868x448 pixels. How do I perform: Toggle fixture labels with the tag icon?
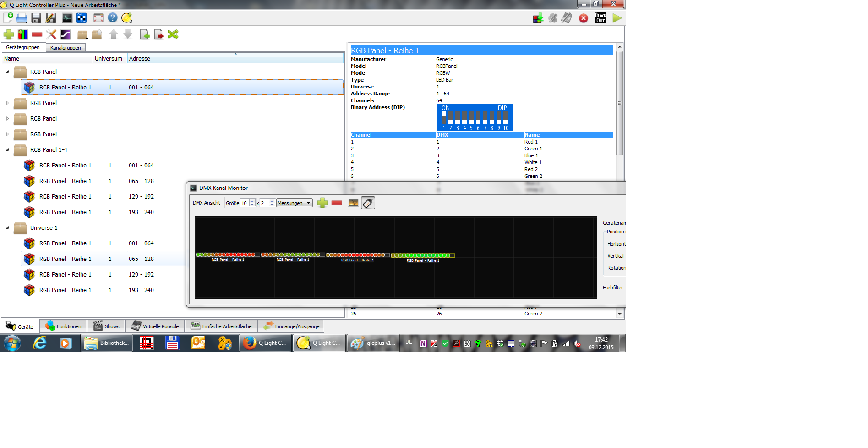point(368,203)
